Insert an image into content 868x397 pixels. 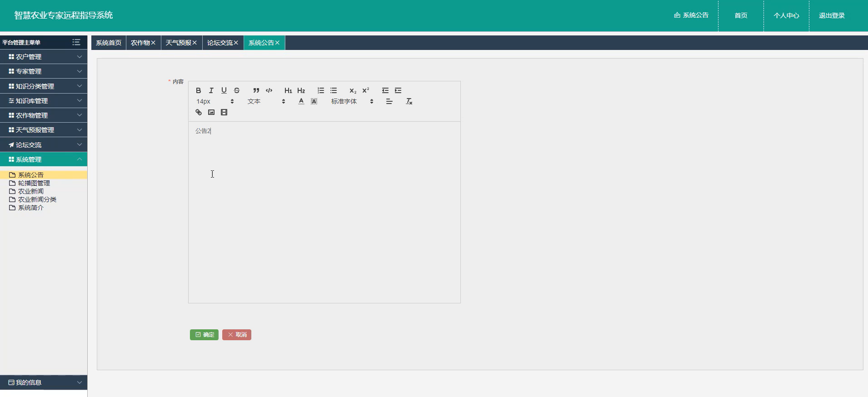211,112
